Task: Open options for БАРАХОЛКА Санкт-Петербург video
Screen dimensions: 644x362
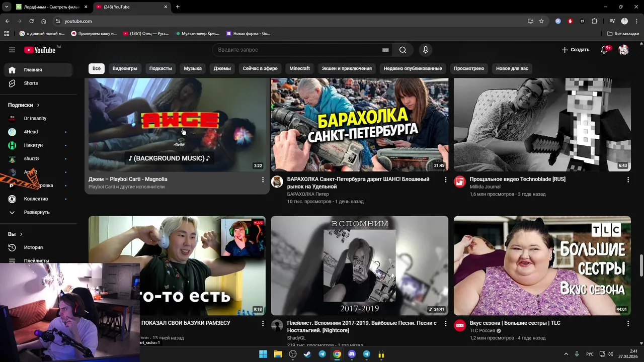Action: point(445,179)
